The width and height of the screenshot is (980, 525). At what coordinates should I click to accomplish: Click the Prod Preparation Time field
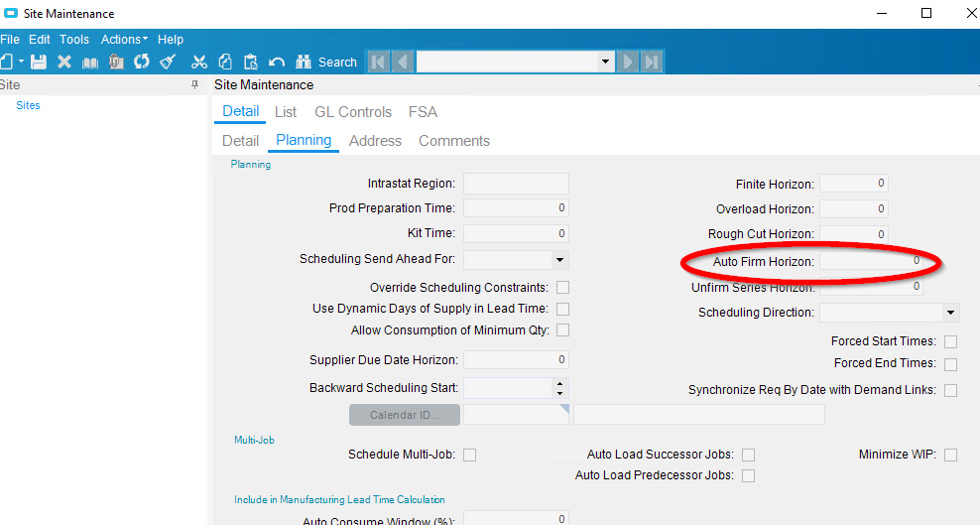(516, 208)
